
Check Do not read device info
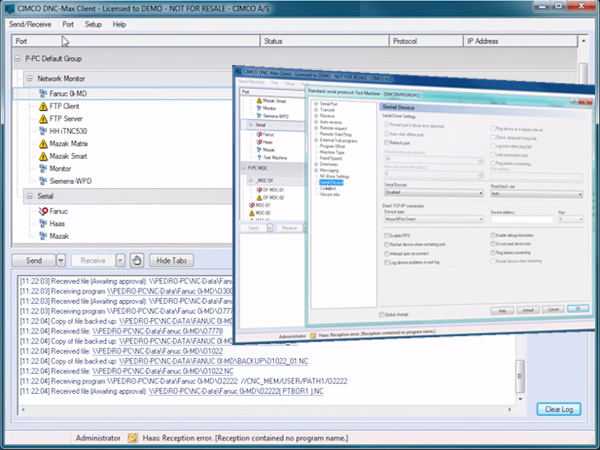click(493, 244)
